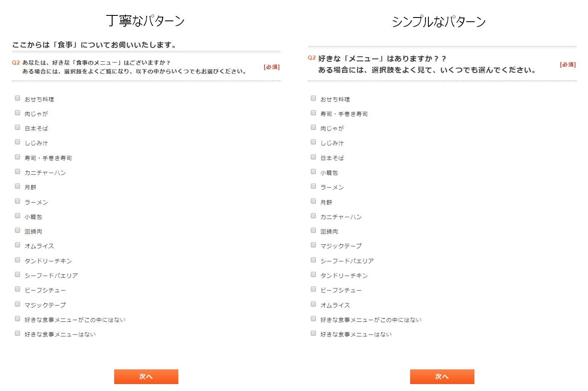
Task: Check 好きな食事メニューはない in 丁寧なパターン form
Action: (x=18, y=333)
